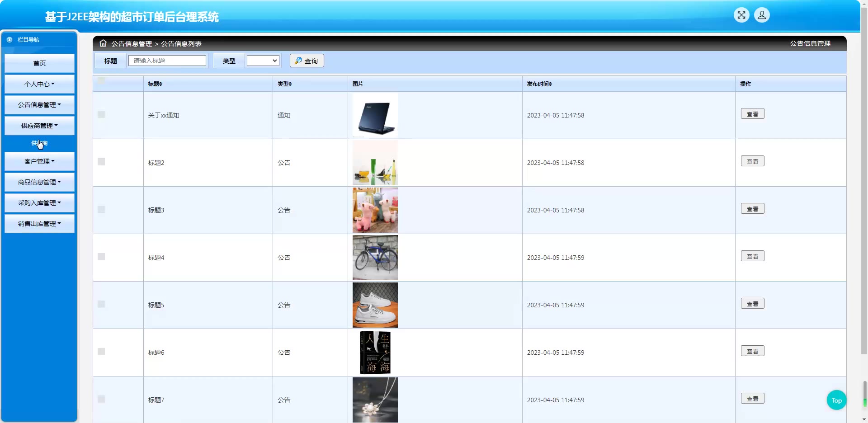This screenshot has width=868, height=423.
Task: Click 查看 for the 标题6 row
Action: pyautogui.click(x=752, y=351)
